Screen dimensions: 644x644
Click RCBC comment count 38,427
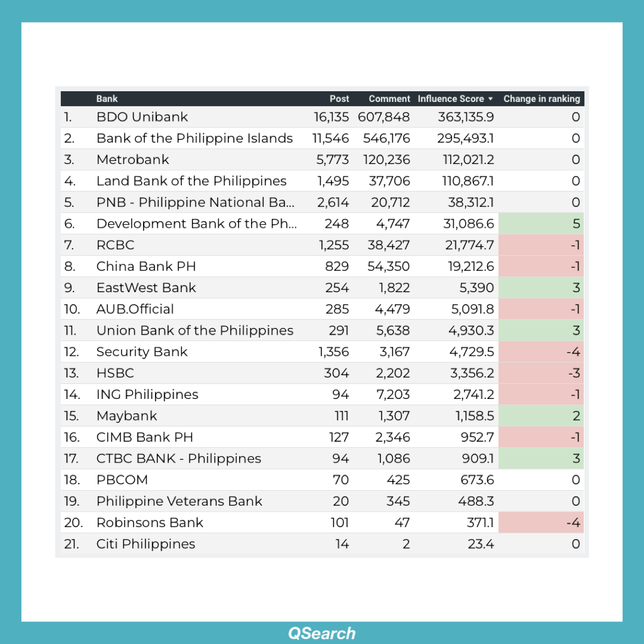pos(389,245)
